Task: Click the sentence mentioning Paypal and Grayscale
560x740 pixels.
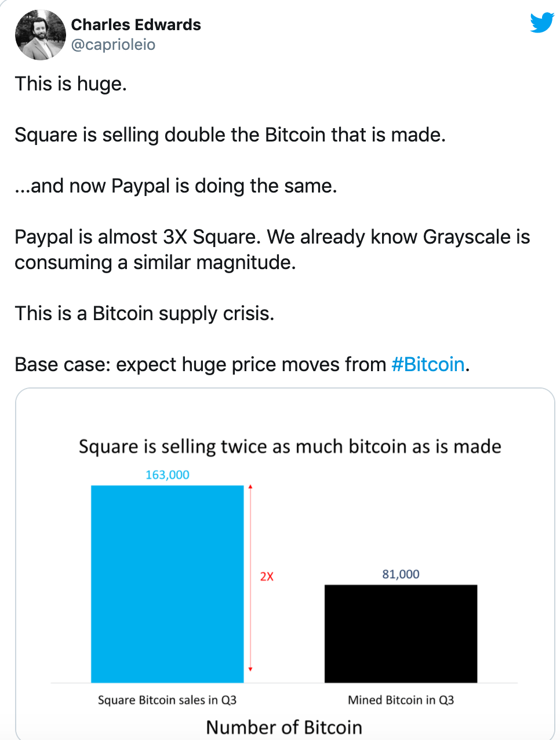Action: tap(272, 249)
